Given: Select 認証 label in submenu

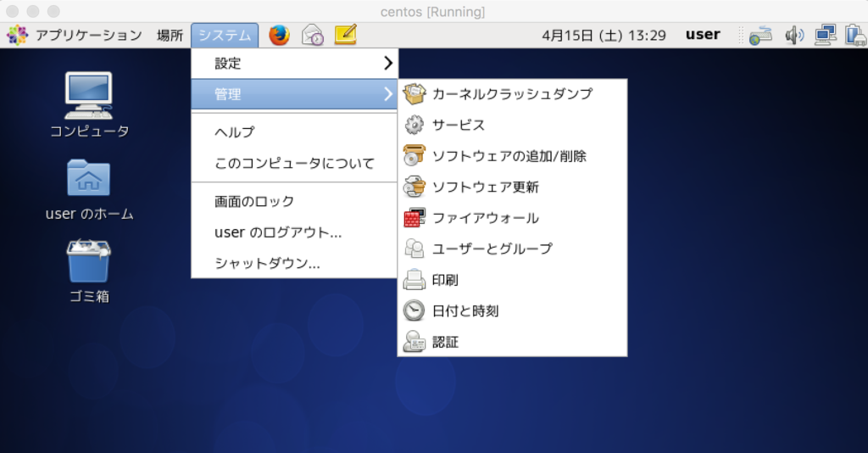Looking at the screenshot, I should point(445,342).
